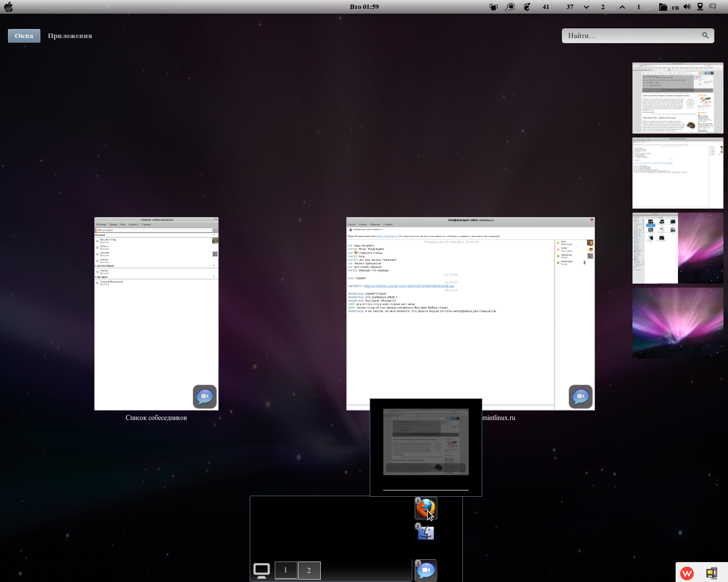Click the Apple logo activities button

pos(8,7)
